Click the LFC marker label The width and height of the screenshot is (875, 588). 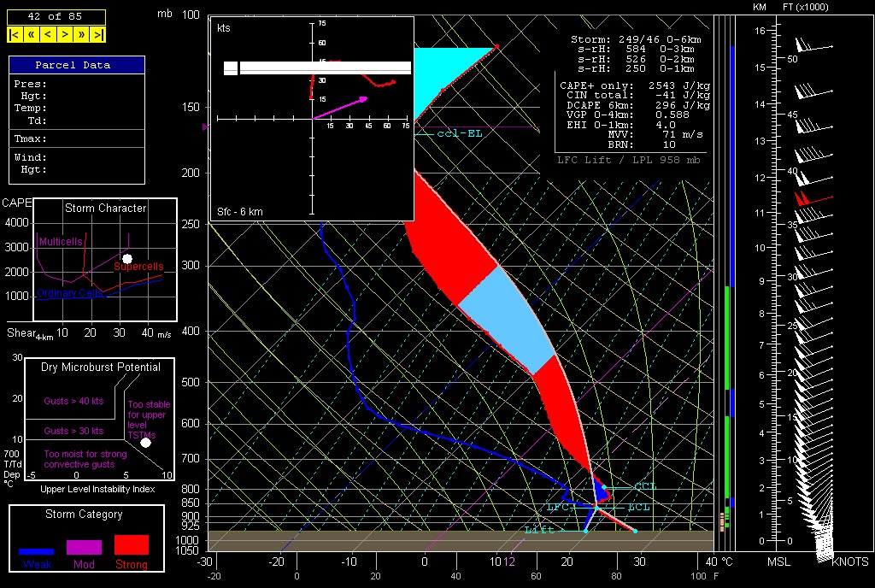pyautogui.click(x=557, y=508)
